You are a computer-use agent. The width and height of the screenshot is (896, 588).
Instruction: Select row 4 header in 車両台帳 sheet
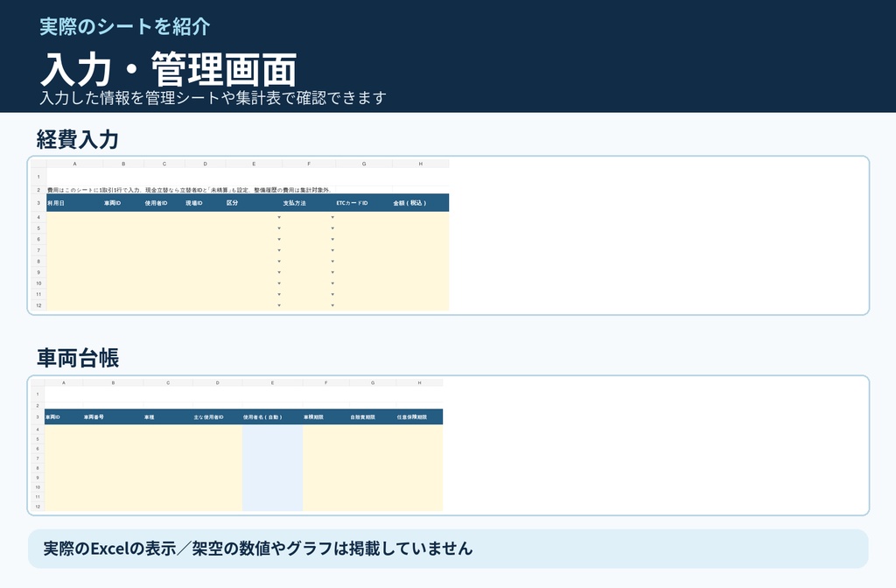pyautogui.click(x=38, y=430)
